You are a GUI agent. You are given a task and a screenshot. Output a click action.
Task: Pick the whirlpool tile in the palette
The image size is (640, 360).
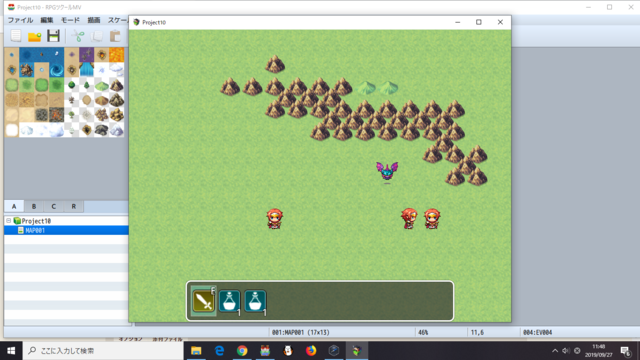(56, 70)
